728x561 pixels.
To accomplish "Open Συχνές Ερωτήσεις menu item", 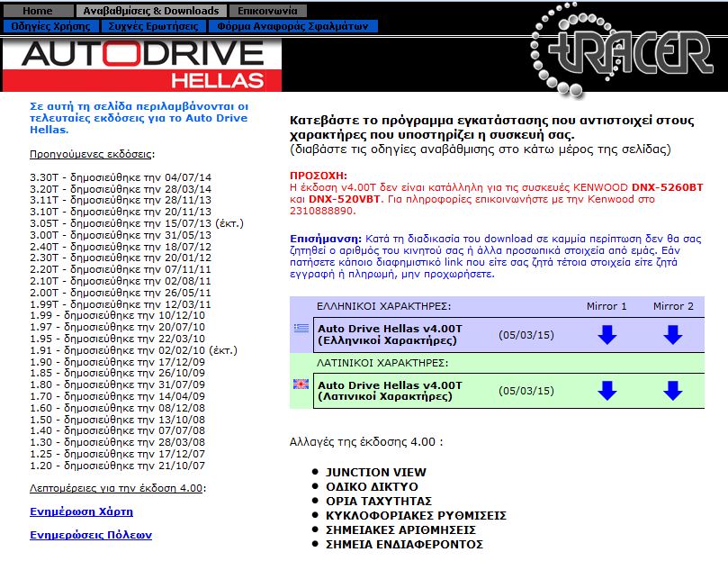I will (153, 26).
